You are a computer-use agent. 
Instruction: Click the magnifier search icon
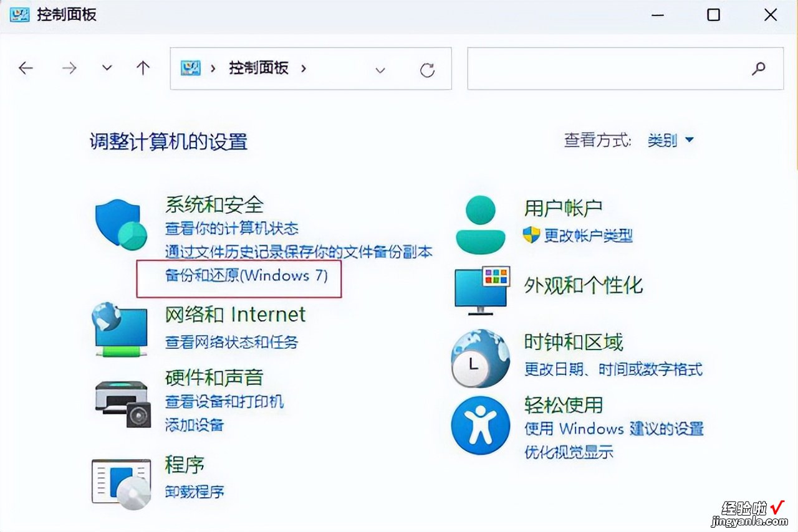pyautogui.click(x=759, y=69)
